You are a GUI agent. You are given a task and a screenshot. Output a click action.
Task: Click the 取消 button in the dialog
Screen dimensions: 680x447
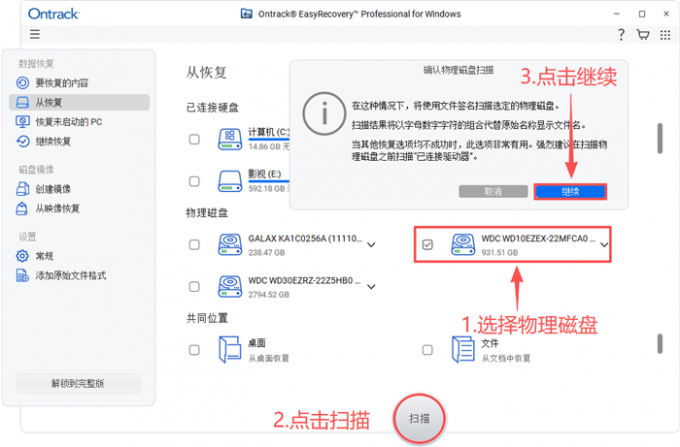click(x=493, y=192)
